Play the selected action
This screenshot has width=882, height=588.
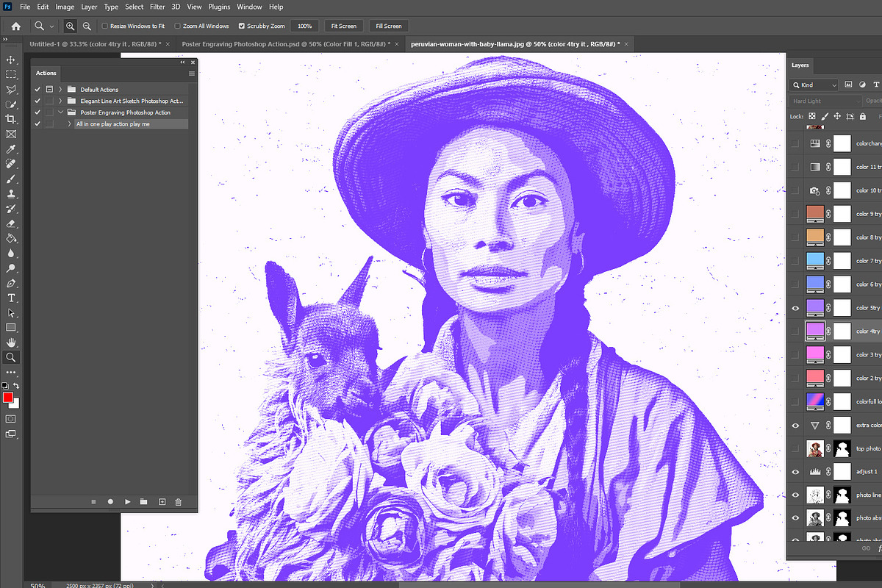point(127,501)
